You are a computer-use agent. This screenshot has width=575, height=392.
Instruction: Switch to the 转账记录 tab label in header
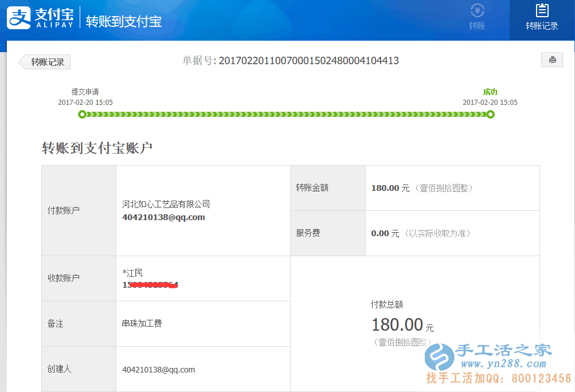coord(542,26)
